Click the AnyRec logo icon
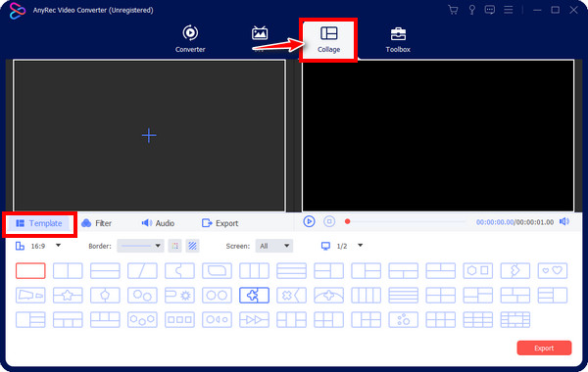This screenshot has height=372, width=588. pos(18,11)
